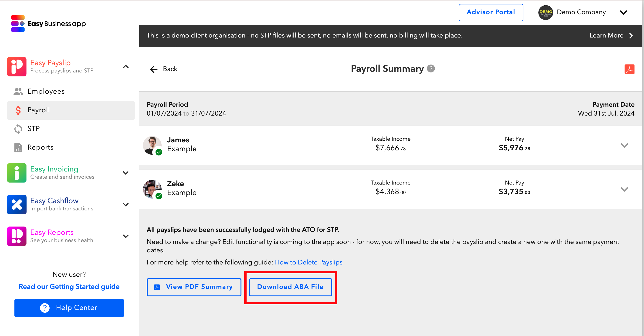This screenshot has height=336, width=644.
Task: Click the help question mark beside Payroll Summary
Action: coord(431,69)
